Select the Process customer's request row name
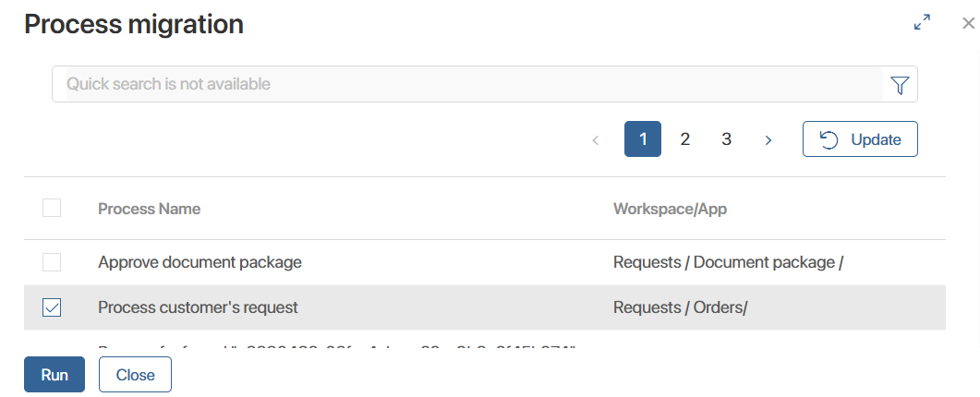980x397 pixels. 198,307
